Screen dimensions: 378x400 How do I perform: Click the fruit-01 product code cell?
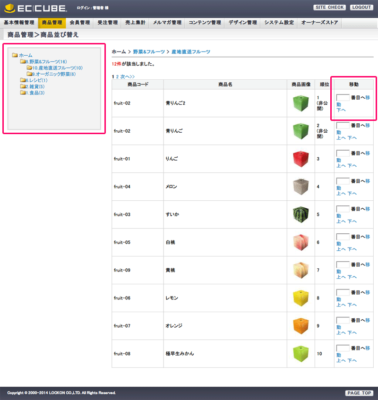pyautogui.click(x=138, y=159)
